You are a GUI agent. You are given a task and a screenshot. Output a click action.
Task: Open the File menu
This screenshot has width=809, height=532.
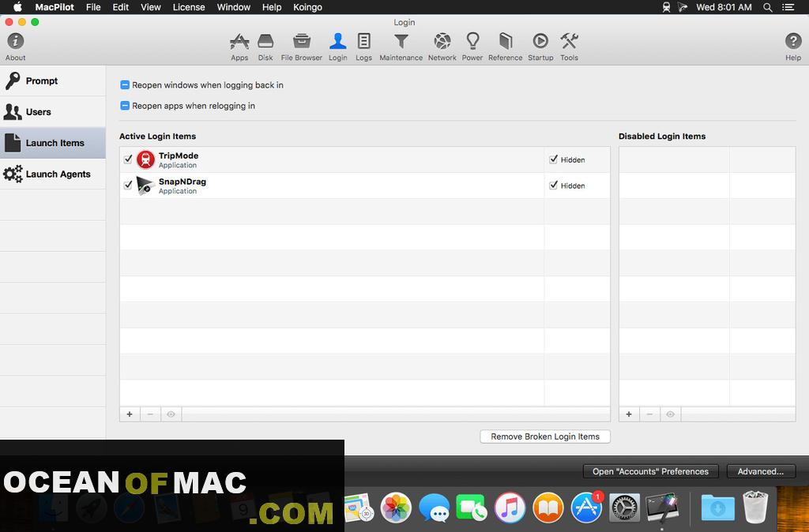(x=93, y=7)
